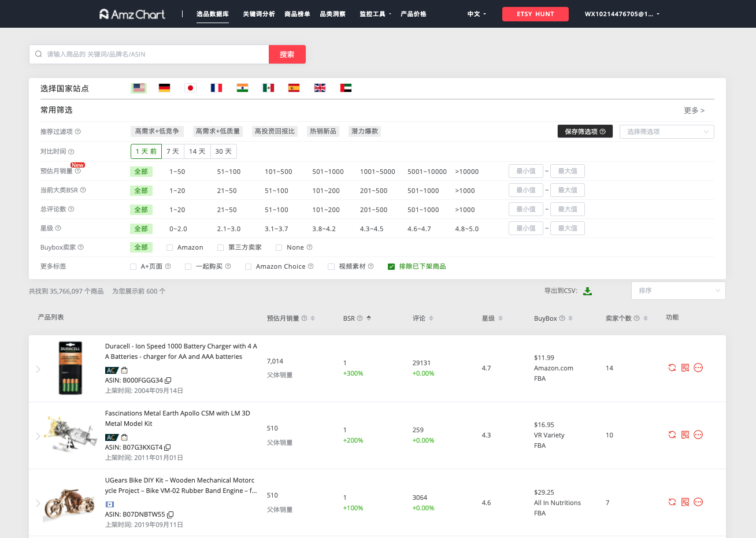Select the United Kingdom flag site
The width and height of the screenshot is (756, 538).
pos(320,88)
